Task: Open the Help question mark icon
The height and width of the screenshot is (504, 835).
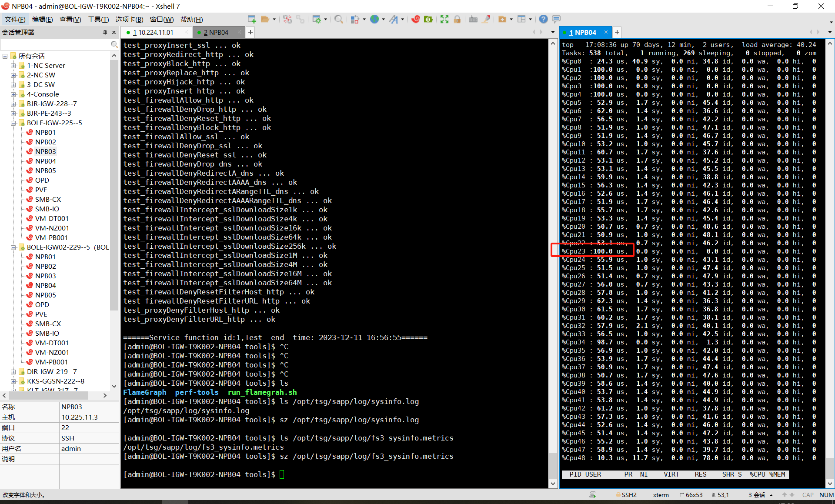Action: click(543, 19)
